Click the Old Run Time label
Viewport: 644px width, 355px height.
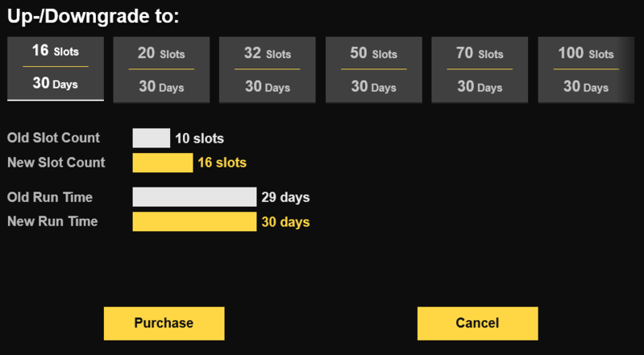50,197
